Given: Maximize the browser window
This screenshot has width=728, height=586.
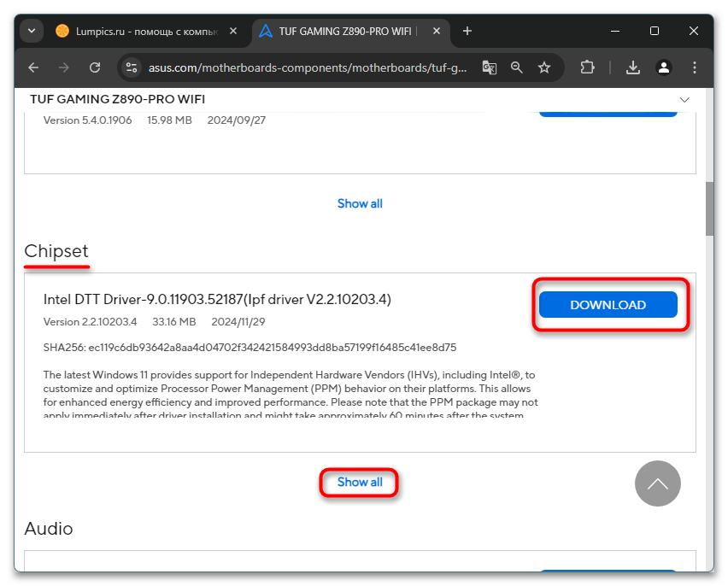Looking at the screenshot, I should click(x=655, y=31).
